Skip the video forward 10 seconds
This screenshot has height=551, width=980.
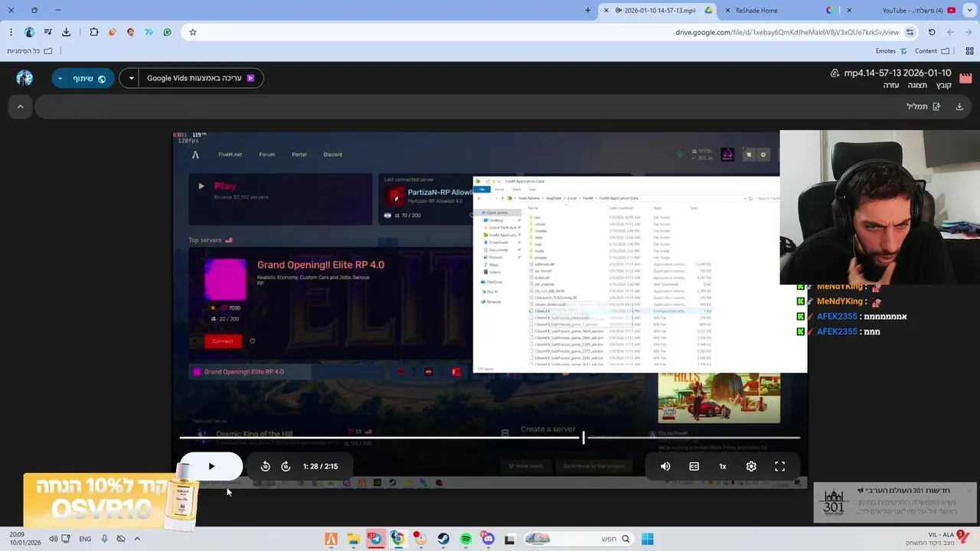pyautogui.click(x=286, y=466)
